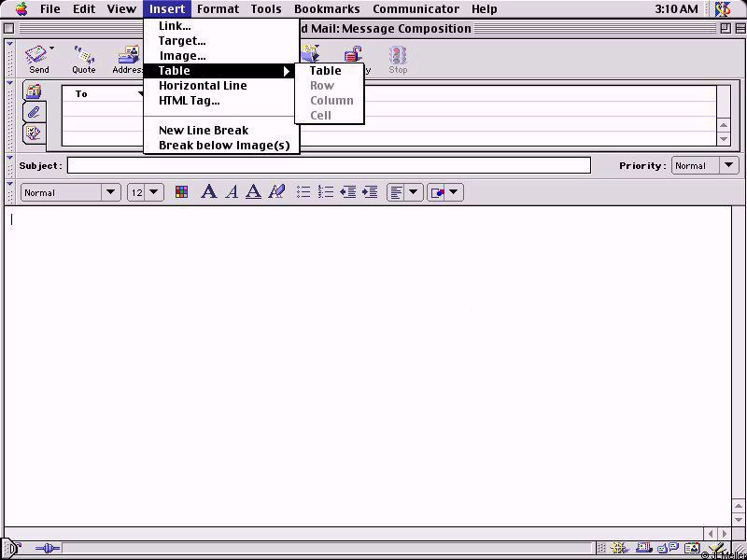
Task: Click the Subject input field
Action: (329, 166)
